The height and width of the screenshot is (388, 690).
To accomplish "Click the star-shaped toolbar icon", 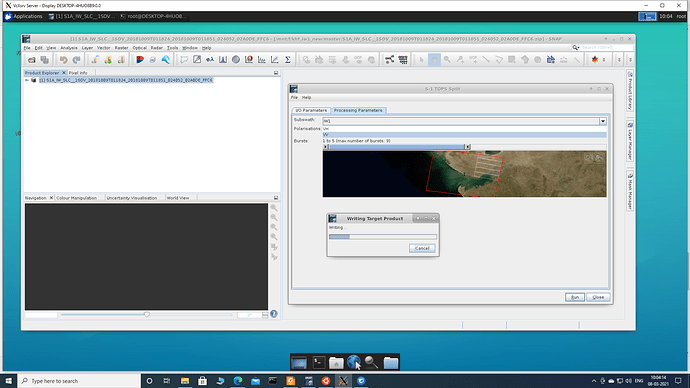I will pyautogui.click(x=595, y=60).
